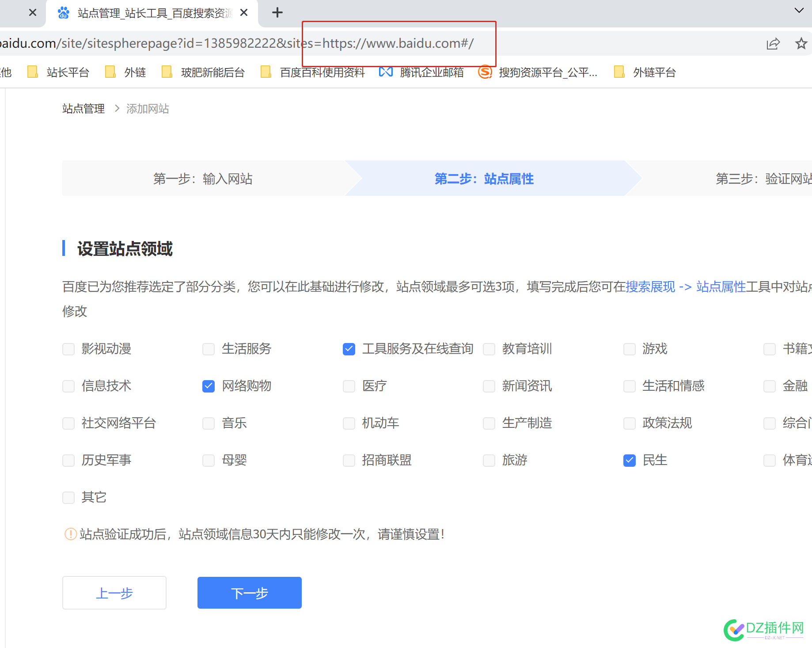Image resolution: width=812 pixels, height=648 pixels.
Task: Bookmark this page with the star icon
Action: (801, 43)
